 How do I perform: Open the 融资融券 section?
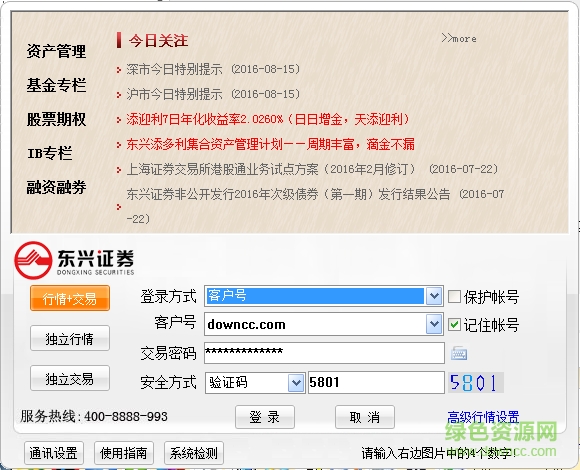point(56,187)
